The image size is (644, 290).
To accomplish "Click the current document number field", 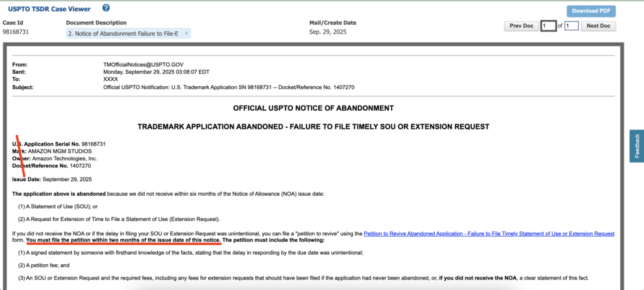I will [548, 26].
